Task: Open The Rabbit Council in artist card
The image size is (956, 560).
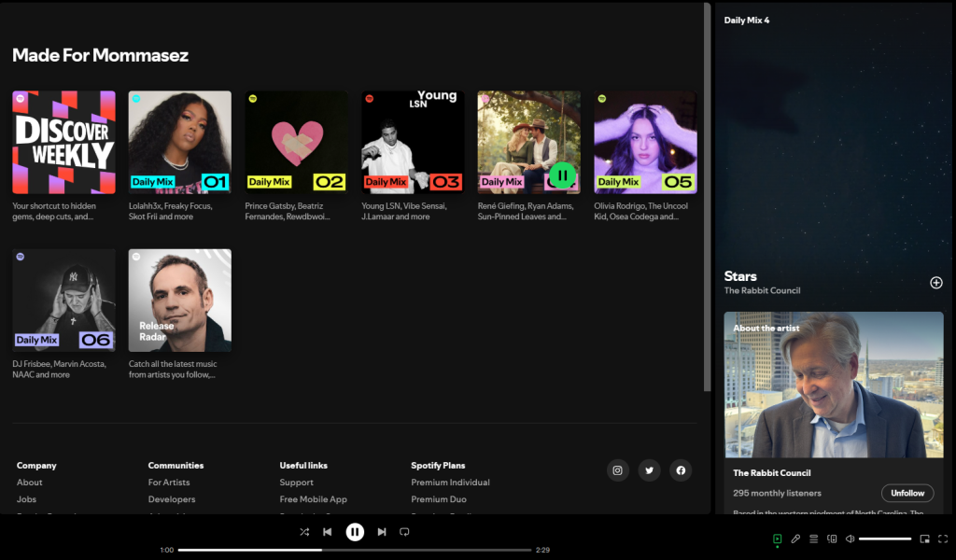Action: pos(772,473)
